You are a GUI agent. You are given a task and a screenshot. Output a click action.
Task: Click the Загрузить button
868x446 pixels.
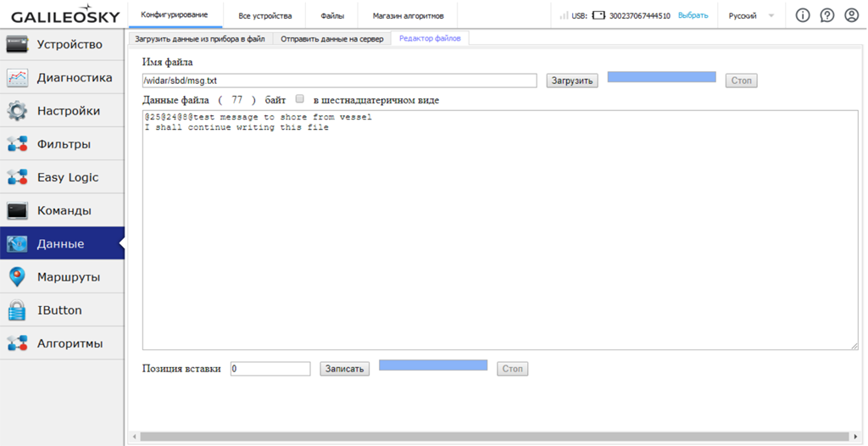572,81
